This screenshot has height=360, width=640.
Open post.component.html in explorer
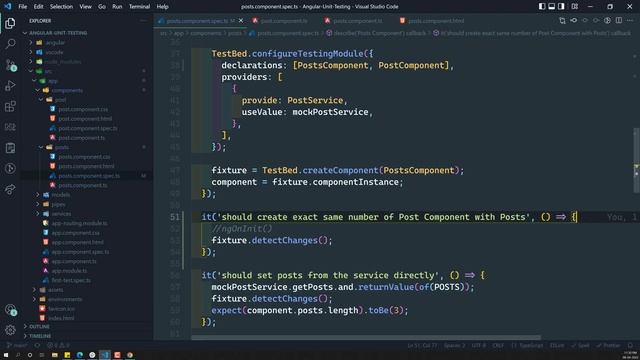click(85, 119)
